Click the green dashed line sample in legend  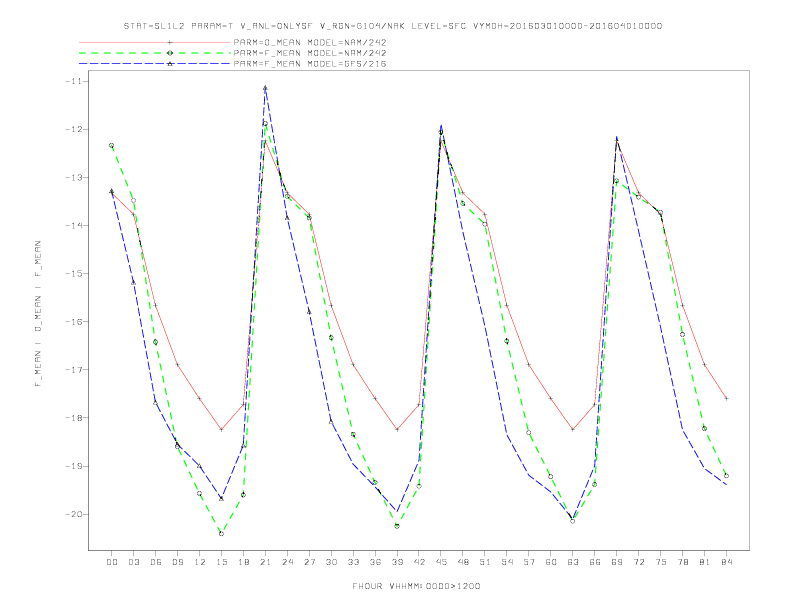pyautogui.click(x=155, y=53)
